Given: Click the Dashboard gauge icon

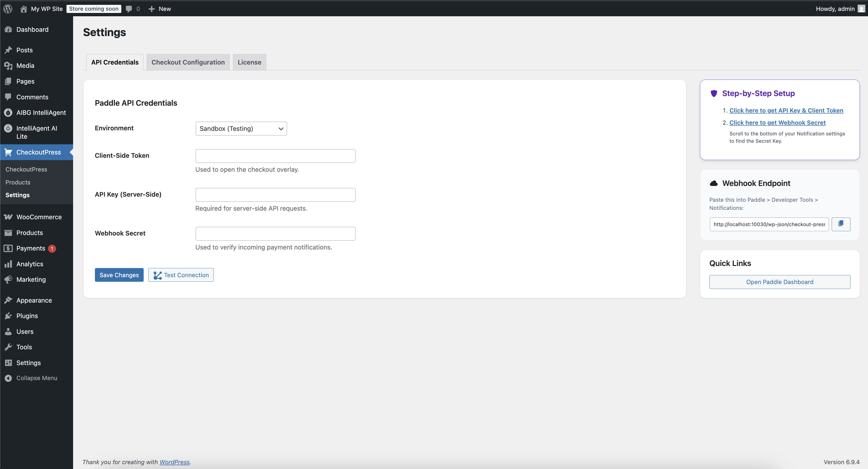Looking at the screenshot, I should [x=8, y=29].
